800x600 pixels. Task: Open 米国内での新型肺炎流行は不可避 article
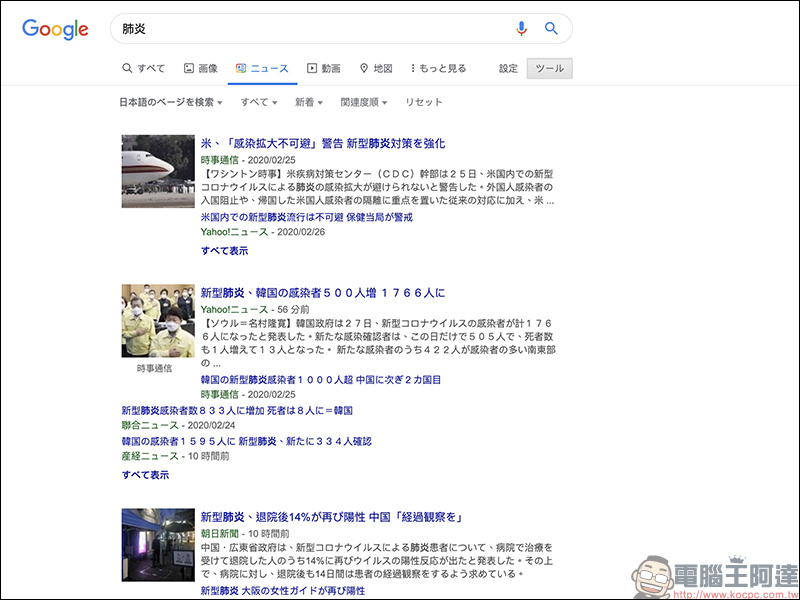[307, 217]
